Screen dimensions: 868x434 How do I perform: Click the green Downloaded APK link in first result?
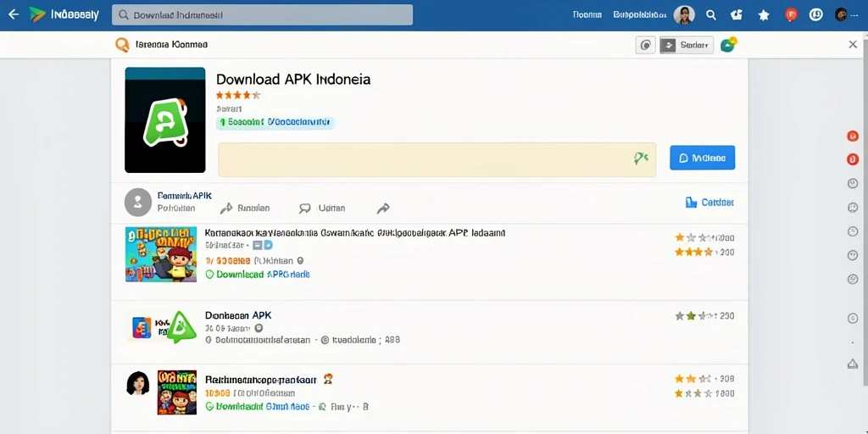[x=258, y=275]
